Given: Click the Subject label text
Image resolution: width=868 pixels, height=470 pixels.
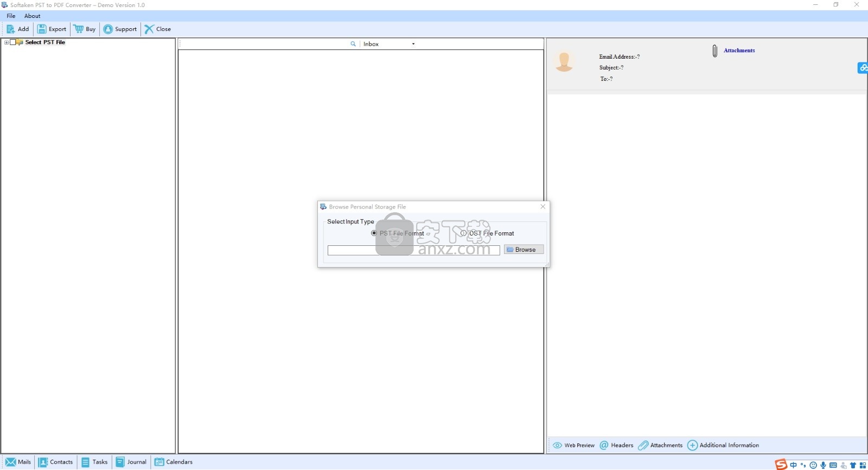Looking at the screenshot, I should (x=611, y=68).
